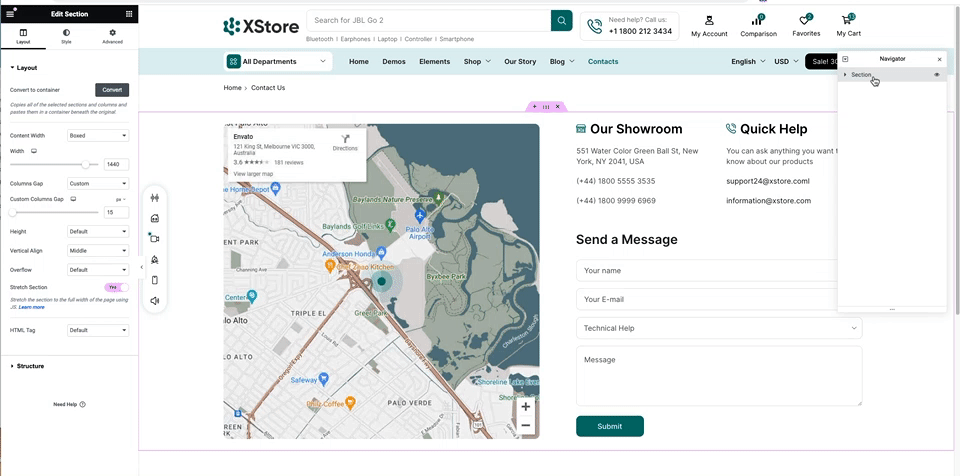Open My Account icon
This screenshot has height=476, width=960.
(x=709, y=20)
